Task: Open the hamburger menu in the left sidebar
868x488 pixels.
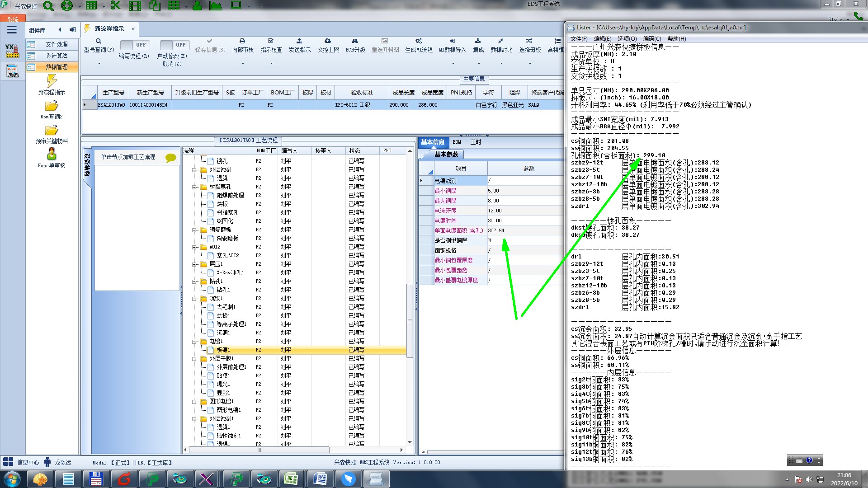Action: pos(12,30)
